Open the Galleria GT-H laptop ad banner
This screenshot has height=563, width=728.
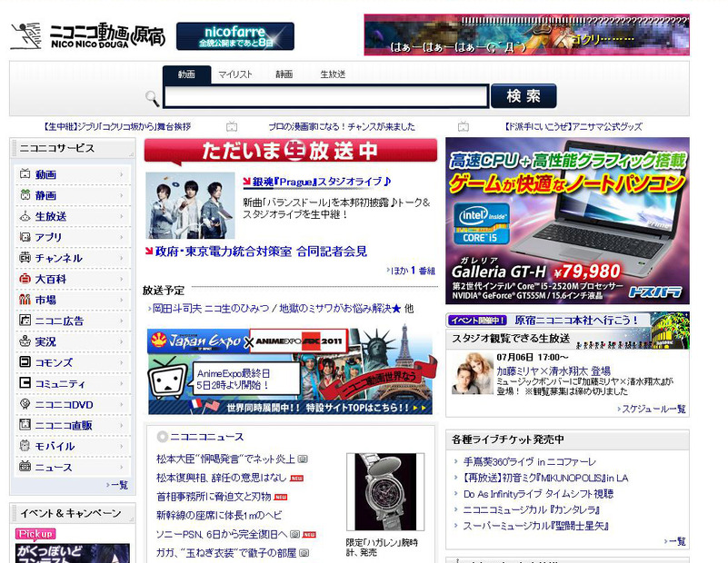[x=567, y=221]
